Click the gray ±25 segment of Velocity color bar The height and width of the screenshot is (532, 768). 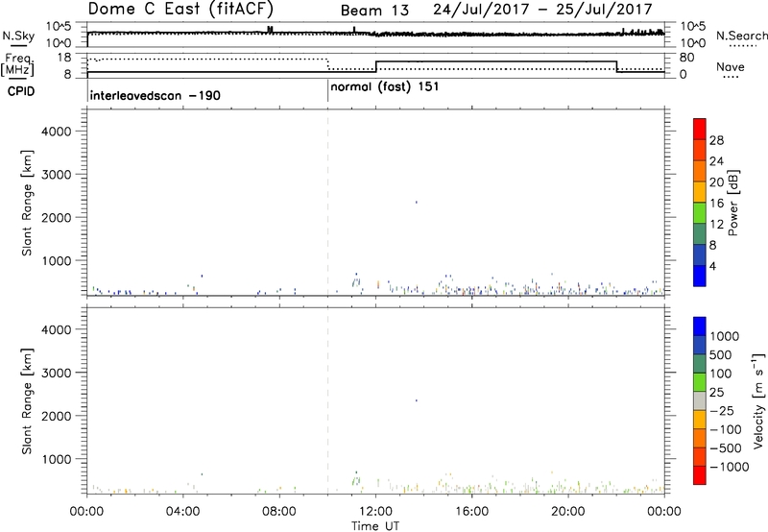[700, 400]
